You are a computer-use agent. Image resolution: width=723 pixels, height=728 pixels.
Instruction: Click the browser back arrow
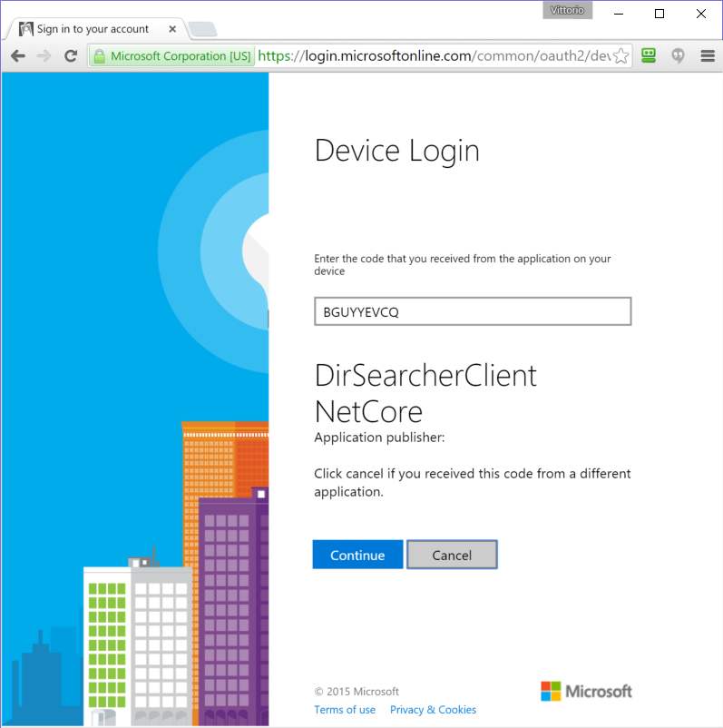tap(18, 56)
